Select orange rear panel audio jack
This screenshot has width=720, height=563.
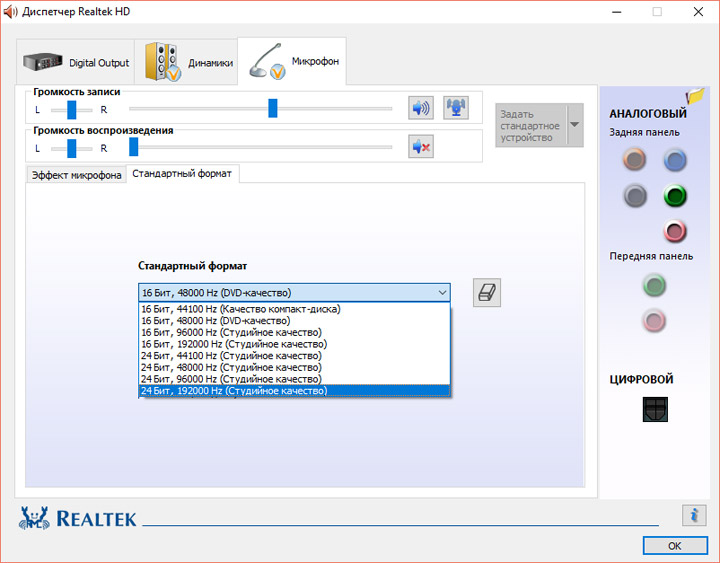point(635,160)
